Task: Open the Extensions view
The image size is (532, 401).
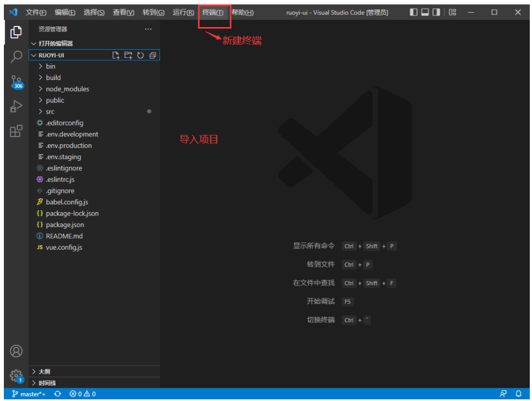Action: (16, 131)
